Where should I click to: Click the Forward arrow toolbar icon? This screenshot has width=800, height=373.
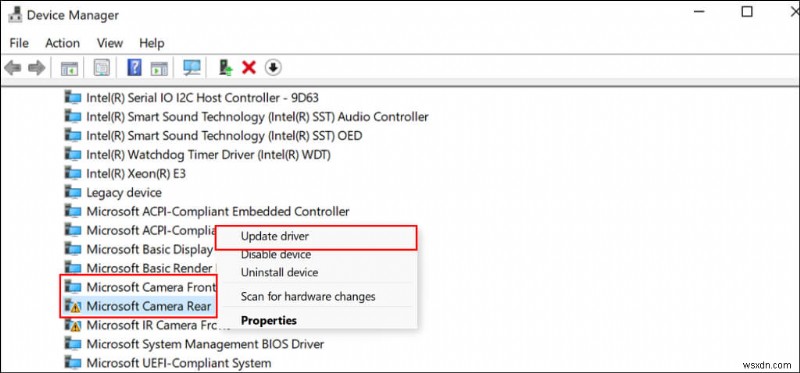tap(37, 67)
